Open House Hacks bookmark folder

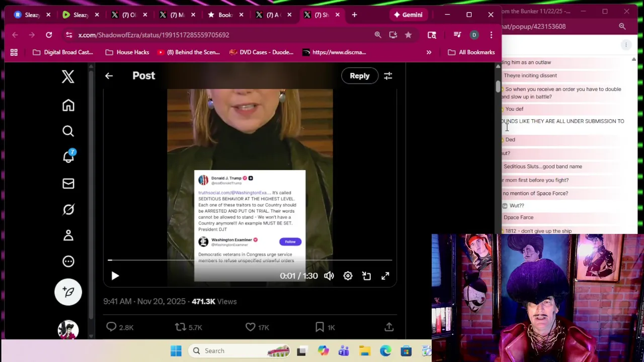click(x=127, y=52)
